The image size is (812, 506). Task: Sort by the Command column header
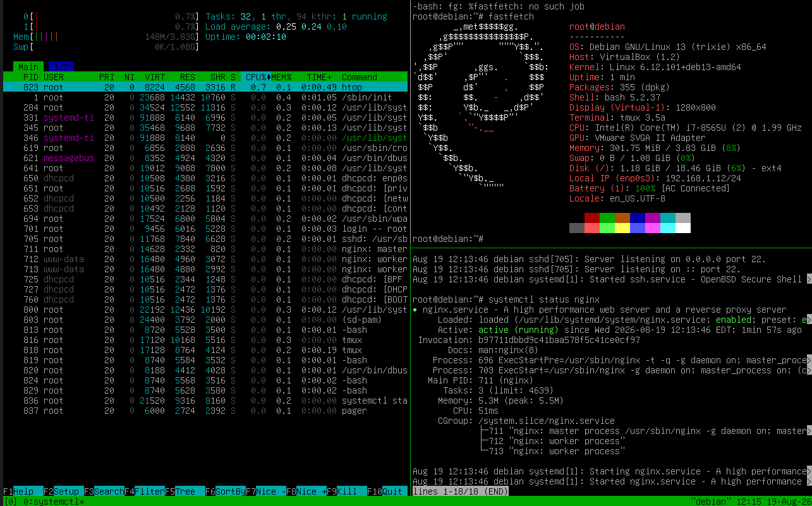(360, 77)
